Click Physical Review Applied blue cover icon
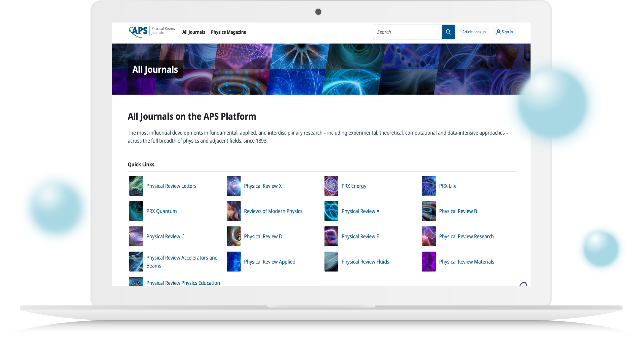 (x=233, y=262)
